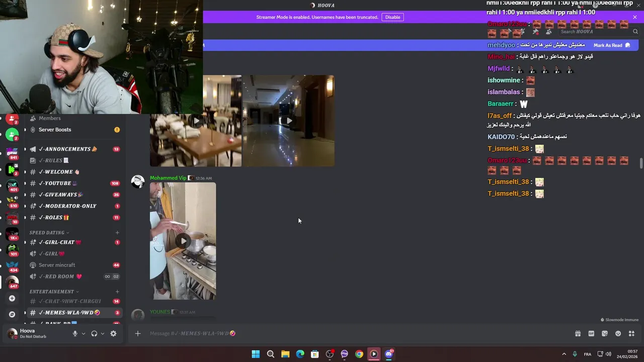
Task: Collapse the SPEED DATING category
Action: click(x=49, y=233)
